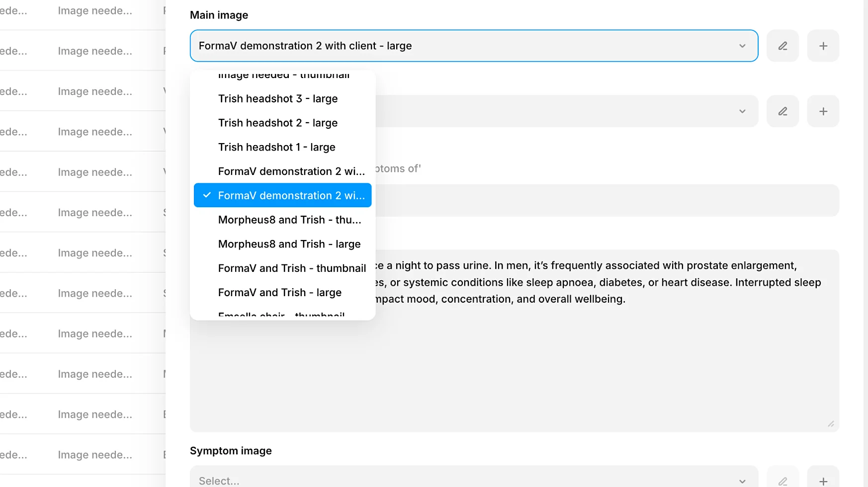Edit the Symptom image entry
The width and height of the screenshot is (868, 487).
point(782,481)
